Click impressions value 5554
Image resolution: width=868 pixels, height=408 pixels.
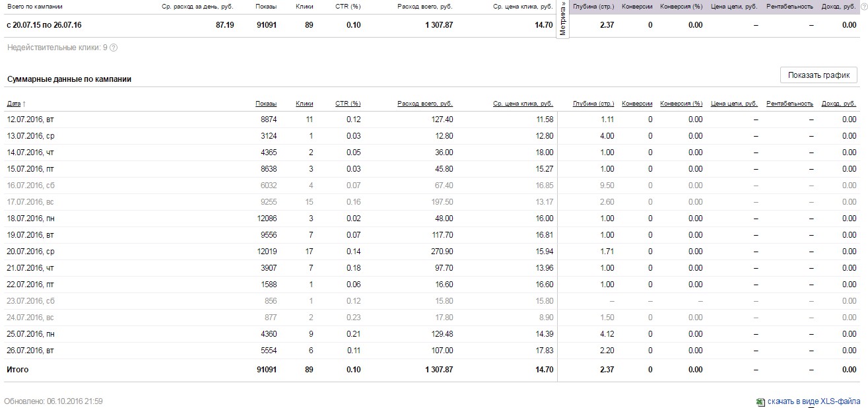click(x=269, y=351)
